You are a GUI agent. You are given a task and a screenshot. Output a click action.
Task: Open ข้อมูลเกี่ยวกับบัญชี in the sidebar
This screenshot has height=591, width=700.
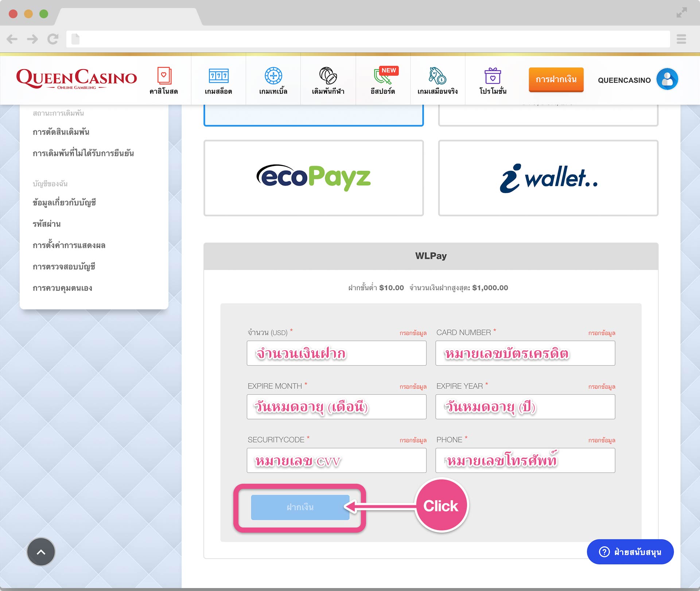pyautogui.click(x=64, y=202)
